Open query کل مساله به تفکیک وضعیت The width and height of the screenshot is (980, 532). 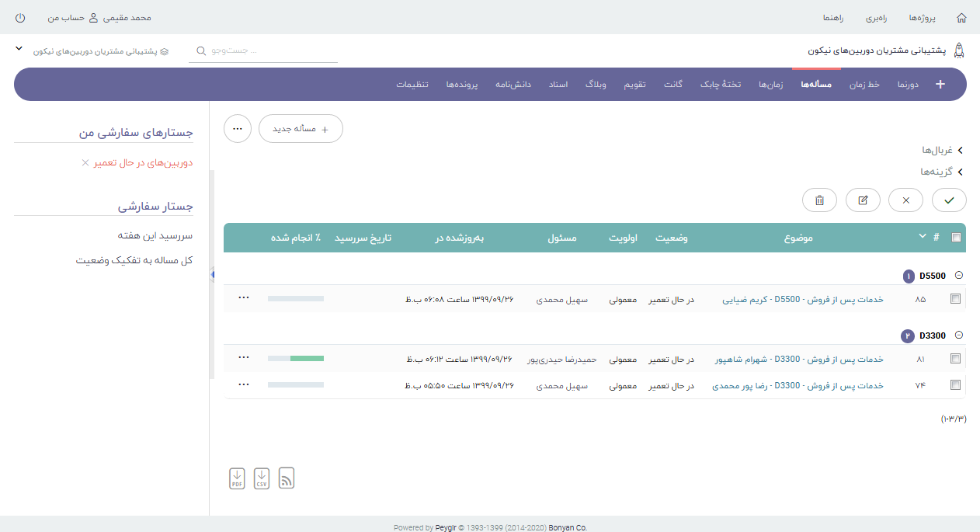click(x=134, y=260)
